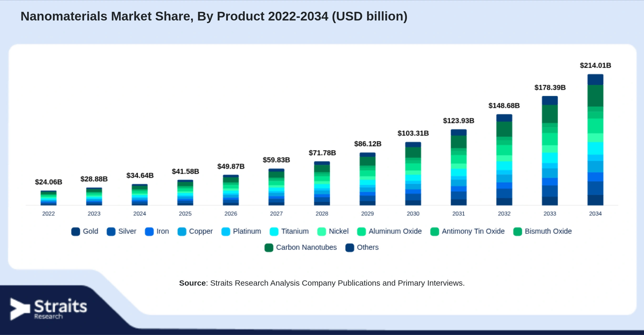Screen dimensions: 644x335
Task: Click the $59.83B value label
Action: pyautogui.click(x=276, y=160)
